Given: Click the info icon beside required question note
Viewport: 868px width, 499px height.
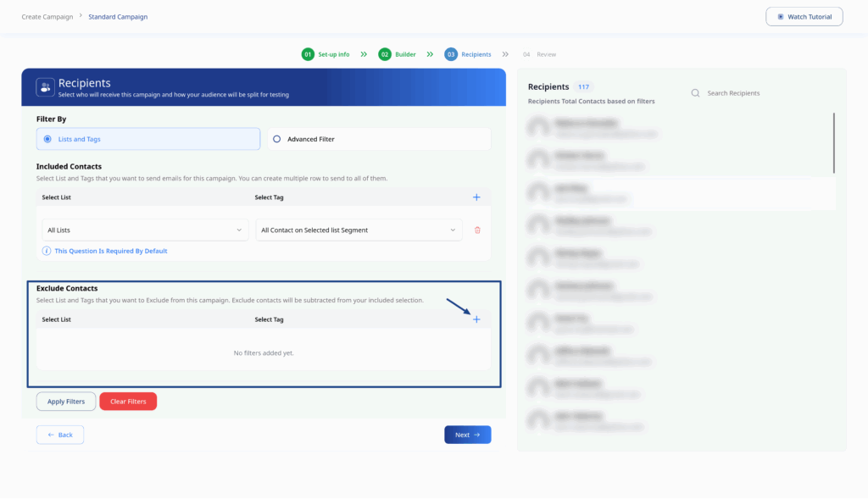Looking at the screenshot, I should coord(47,251).
